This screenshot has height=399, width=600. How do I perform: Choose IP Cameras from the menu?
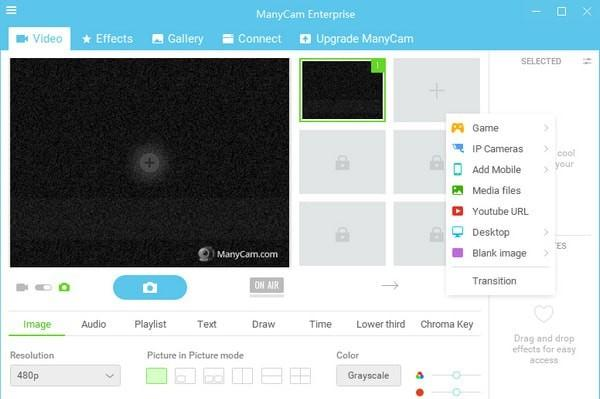(x=501, y=149)
